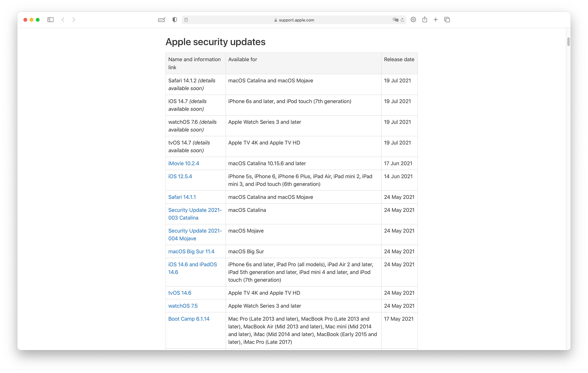Click the iOS 12.5.4 'iPhone 5s...' availability cell
The image size is (588, 373).
[x=303, y=180]
